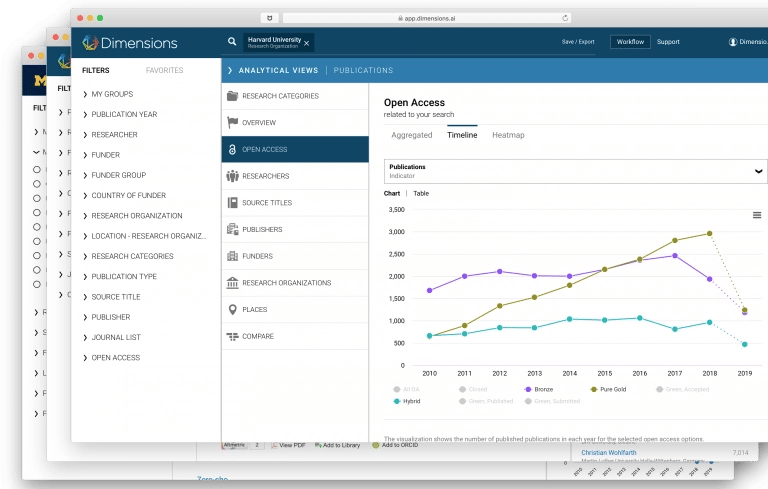Viewport: 768px width, 489px height.
Task: Click the Workflow button
Action: (630, 42)
